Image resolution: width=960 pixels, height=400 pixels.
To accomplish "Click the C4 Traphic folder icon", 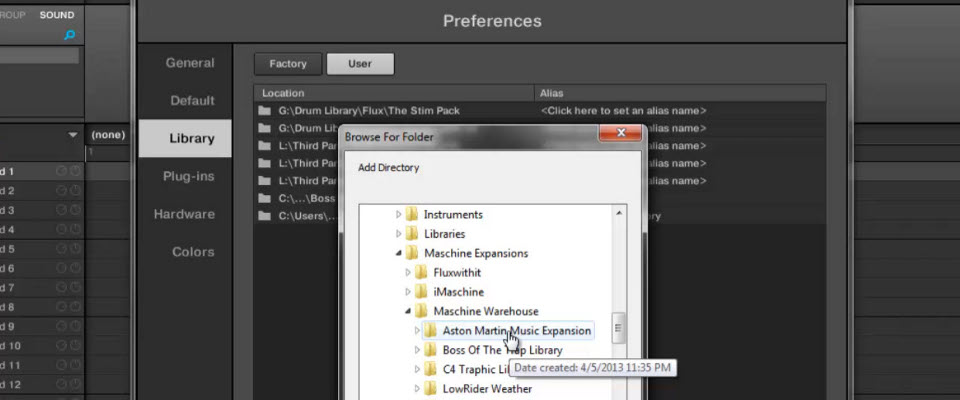I will click(431, 369).
